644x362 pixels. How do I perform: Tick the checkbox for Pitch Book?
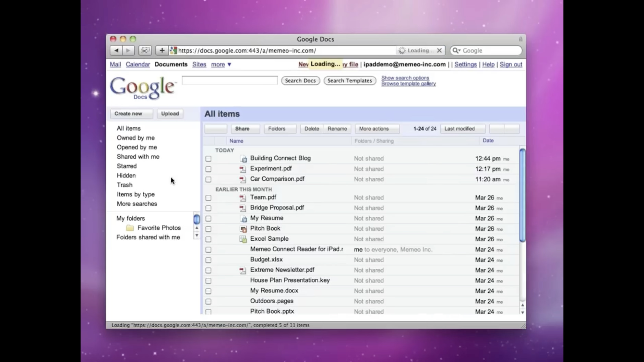click(x=208, y=229)
